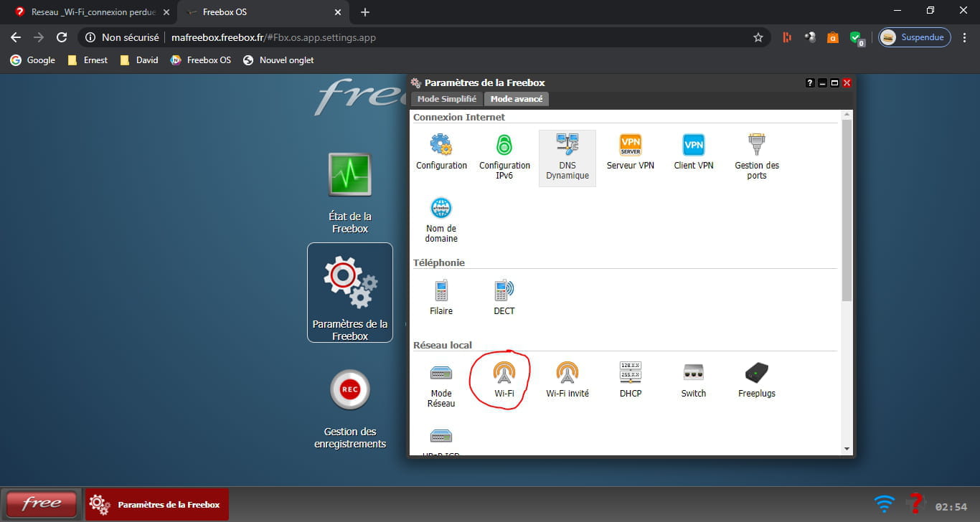Open the Client VPN icon

click(x=694, y=152)
